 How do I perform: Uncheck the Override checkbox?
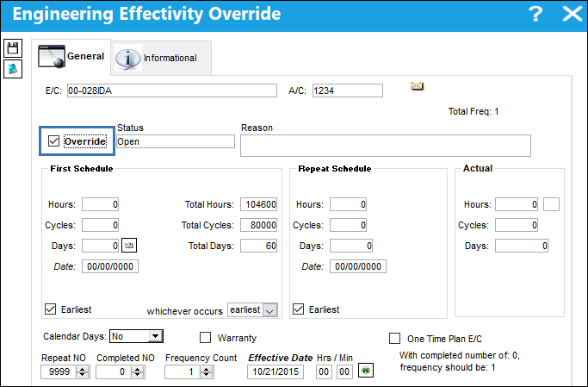pyautogui.click(x=53, y=141)
